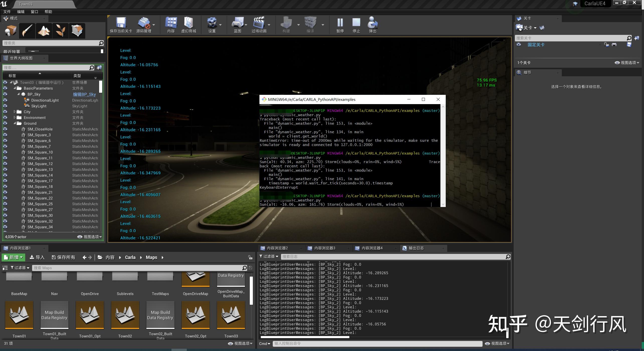This screenshot has width=644, height=351.
Task: Open the Window menu
Action: click(x=34, y=12)
